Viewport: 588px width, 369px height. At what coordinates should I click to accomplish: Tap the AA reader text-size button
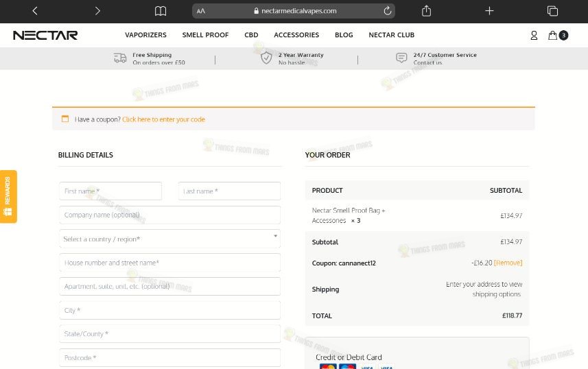pyautogui.click(x=201, y=11)
